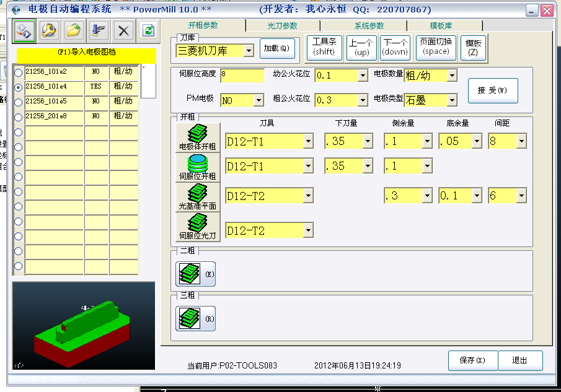Select the first empty row radio button

pos(18,132)
